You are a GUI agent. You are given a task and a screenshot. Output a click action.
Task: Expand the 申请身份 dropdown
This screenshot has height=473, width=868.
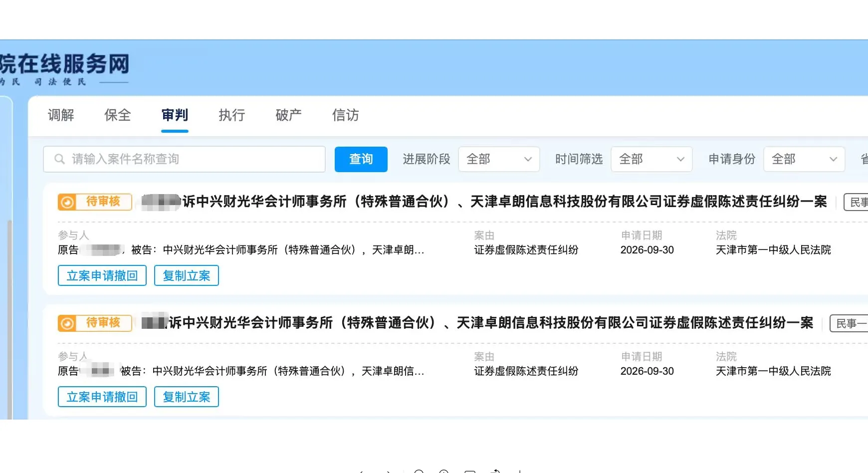pyautogui.click(x=804, y=159)
